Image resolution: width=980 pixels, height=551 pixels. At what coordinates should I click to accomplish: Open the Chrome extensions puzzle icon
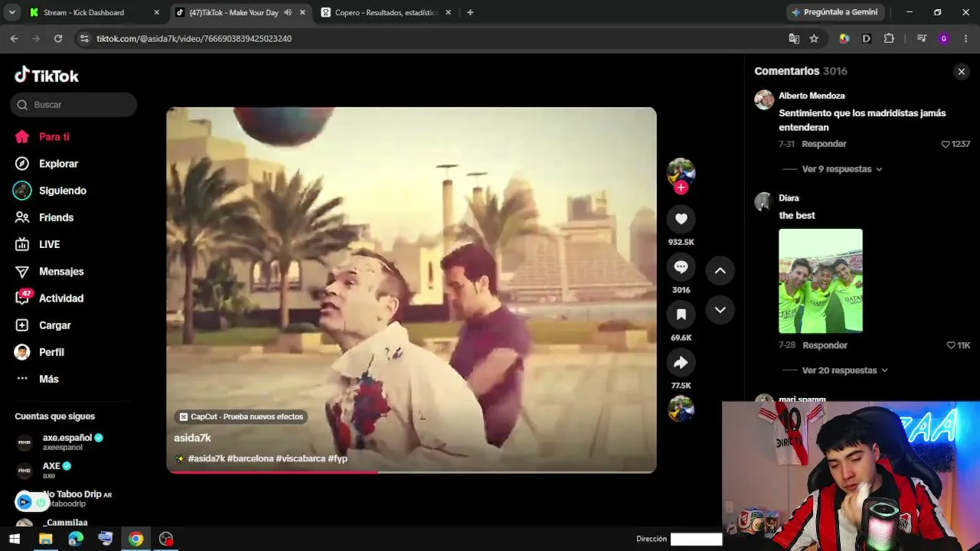[889, 38]
